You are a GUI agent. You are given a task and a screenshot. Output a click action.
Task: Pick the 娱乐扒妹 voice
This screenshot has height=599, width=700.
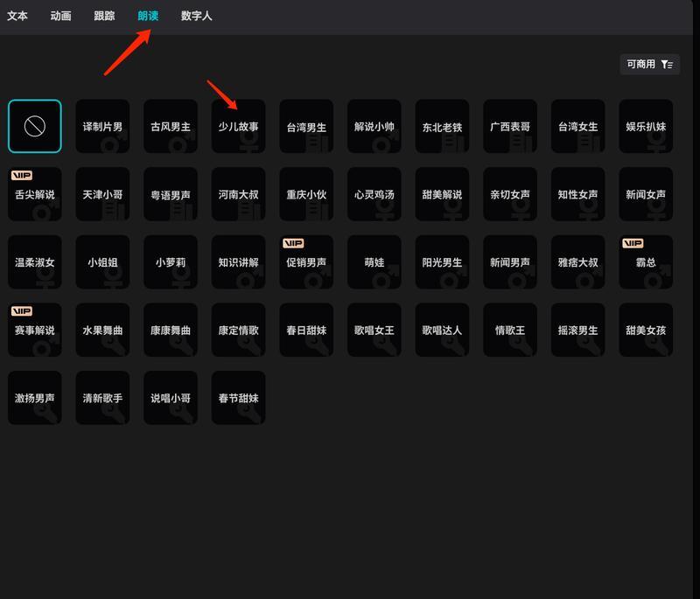point(646,126)
